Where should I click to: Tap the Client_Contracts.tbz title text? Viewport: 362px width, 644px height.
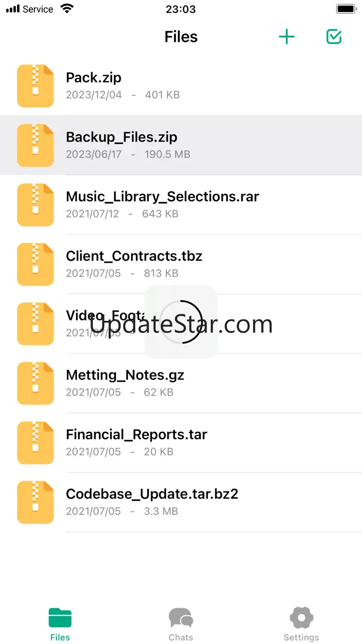point(134,256)
